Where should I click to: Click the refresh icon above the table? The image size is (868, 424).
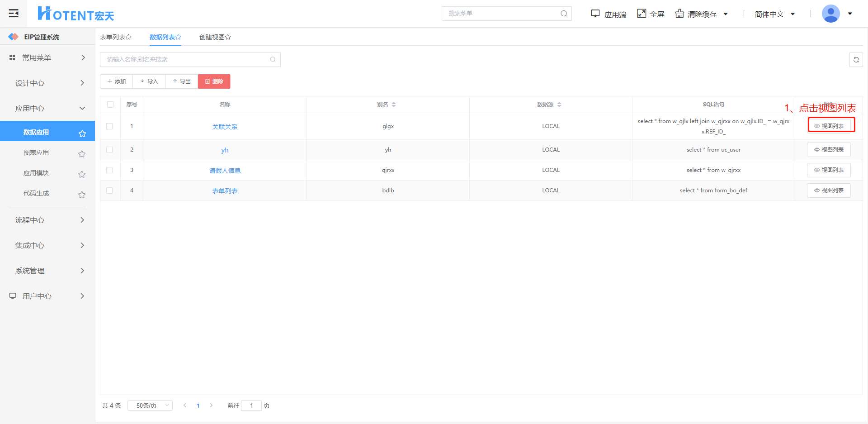pyautogui.click(x=856, y=60)
